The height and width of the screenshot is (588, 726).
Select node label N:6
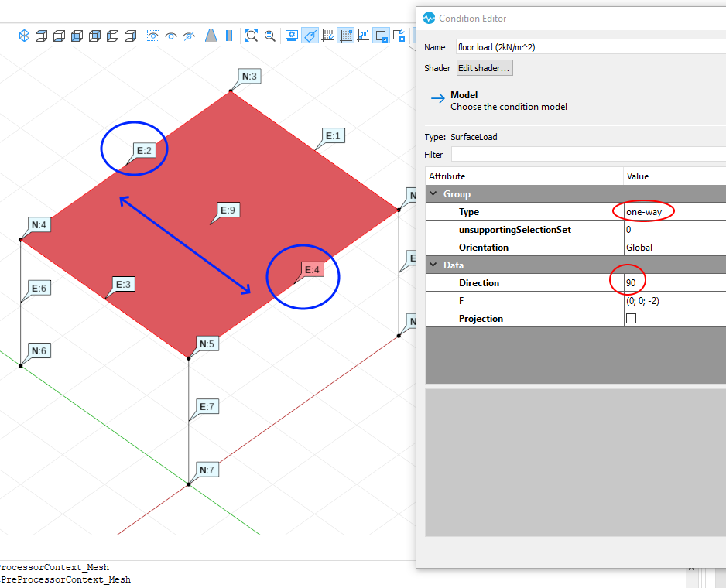coord(39,350)
